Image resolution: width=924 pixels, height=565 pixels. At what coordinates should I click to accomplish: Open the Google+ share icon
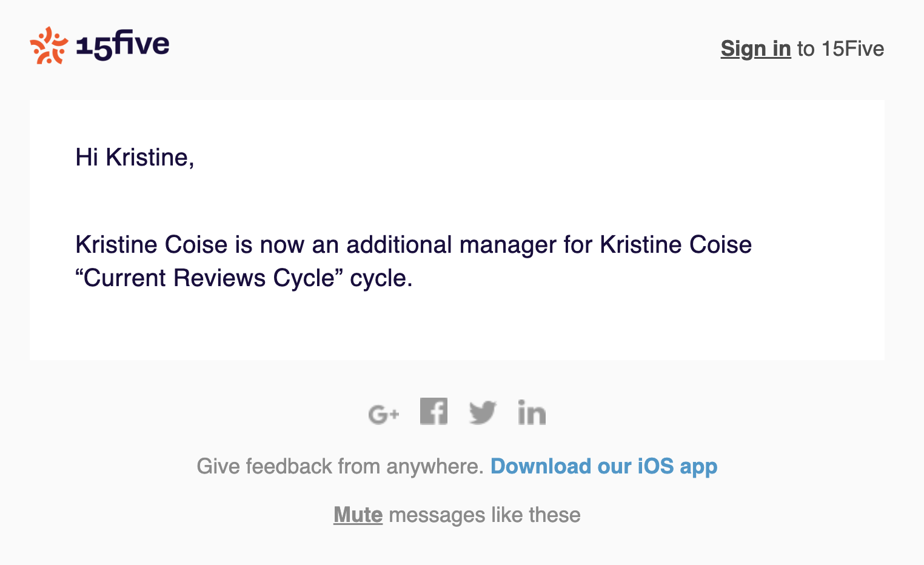[384, 412]
